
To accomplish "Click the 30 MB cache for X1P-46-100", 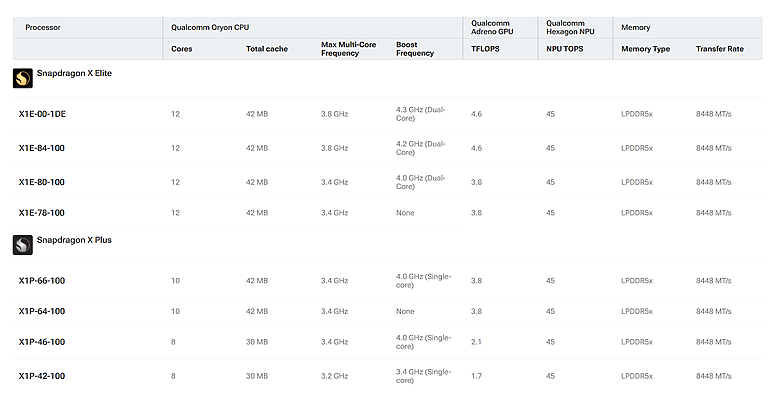I will (x=257, y=342).
